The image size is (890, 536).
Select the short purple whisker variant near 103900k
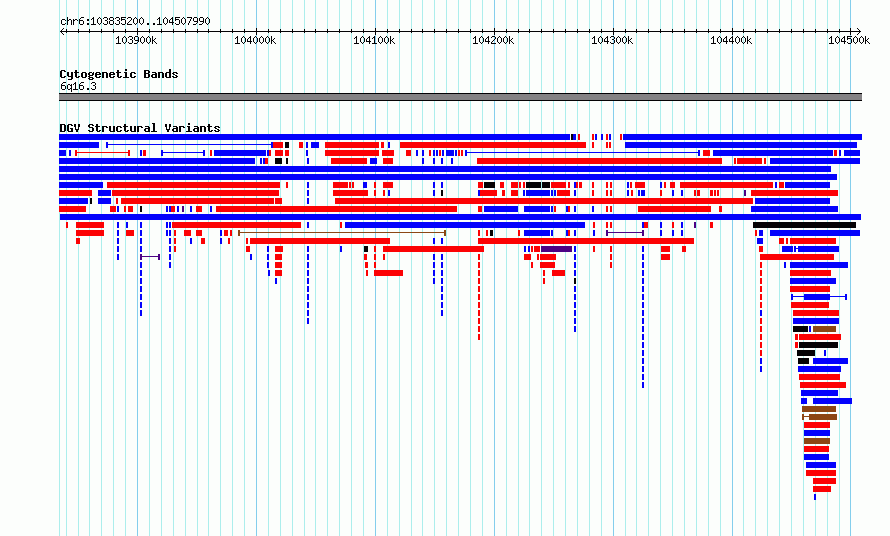pos(150,257)
